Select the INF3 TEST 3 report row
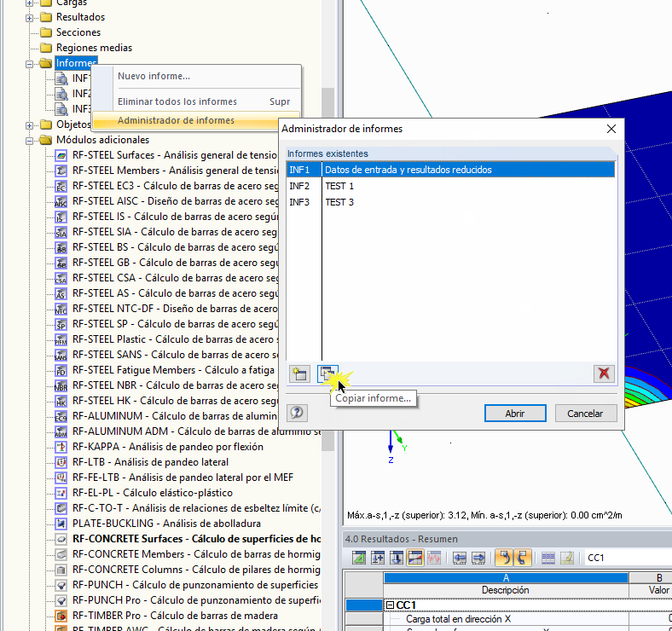672x631 pixels. [451, 202]
